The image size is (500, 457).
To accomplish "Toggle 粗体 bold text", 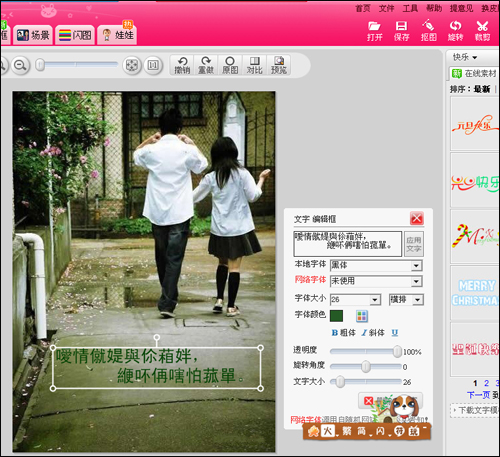I will [344, 333].
